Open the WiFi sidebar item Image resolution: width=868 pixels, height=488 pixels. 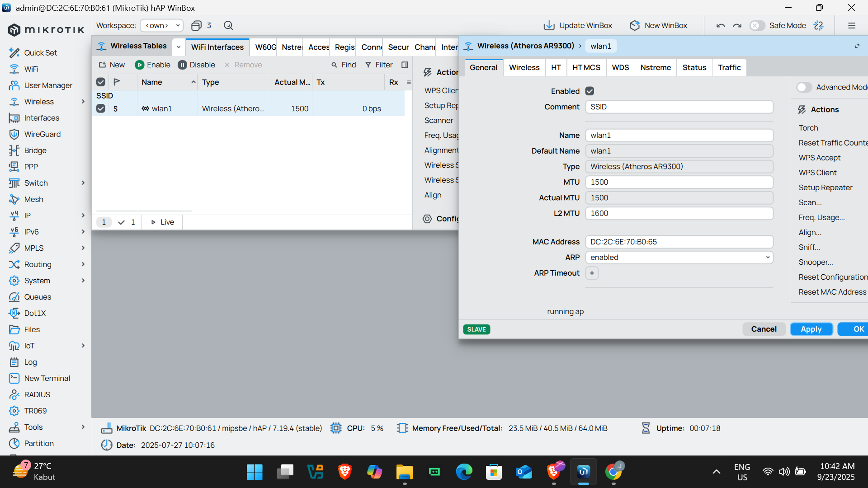[31, 69]
